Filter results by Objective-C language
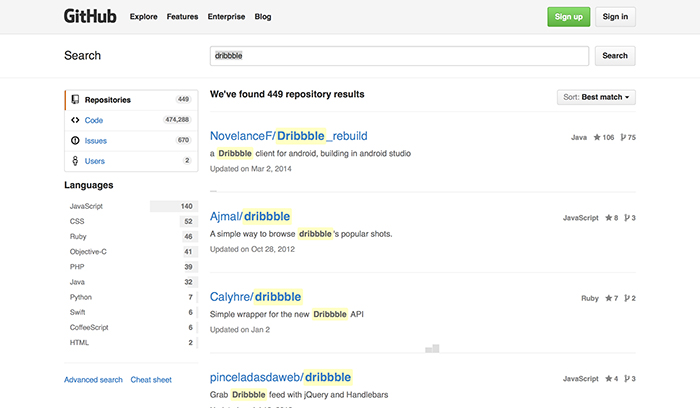The width and height of the screenshot is (700, 408). click(x=131, y=252)
